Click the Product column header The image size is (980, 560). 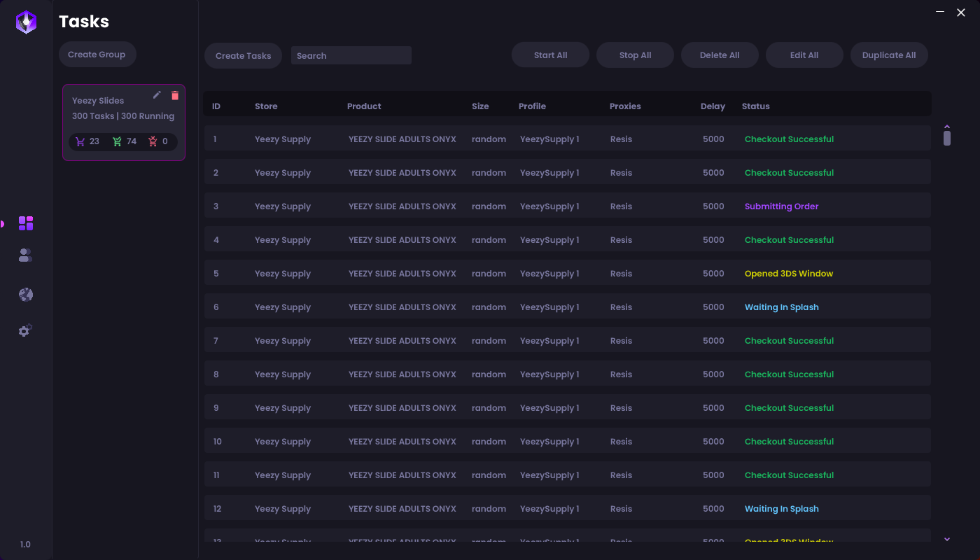point(364,106)
